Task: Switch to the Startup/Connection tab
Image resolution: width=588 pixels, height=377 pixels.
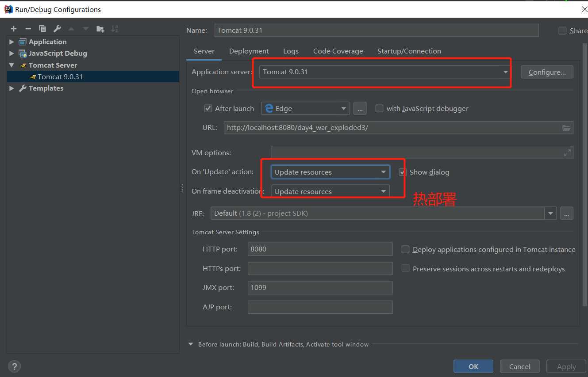Action: tap(409, 51)
